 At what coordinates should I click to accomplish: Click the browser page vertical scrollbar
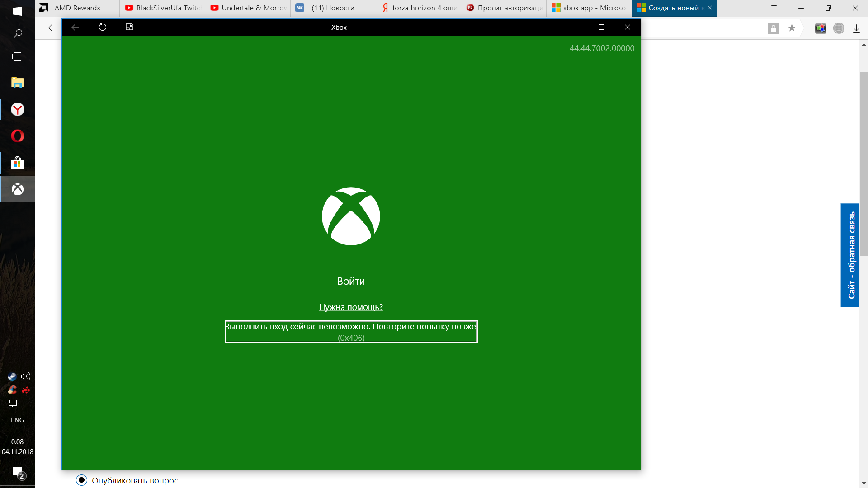pos(864,164)
